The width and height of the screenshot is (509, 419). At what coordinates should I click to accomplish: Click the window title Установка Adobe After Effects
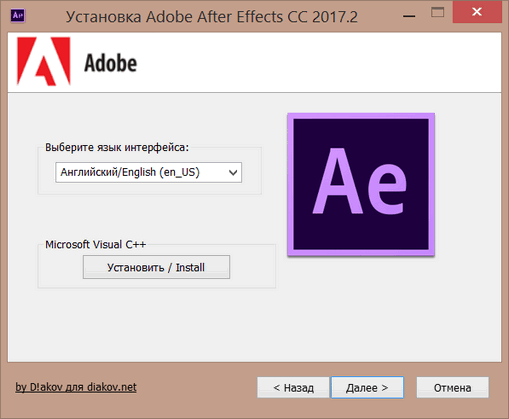(212, 17)
